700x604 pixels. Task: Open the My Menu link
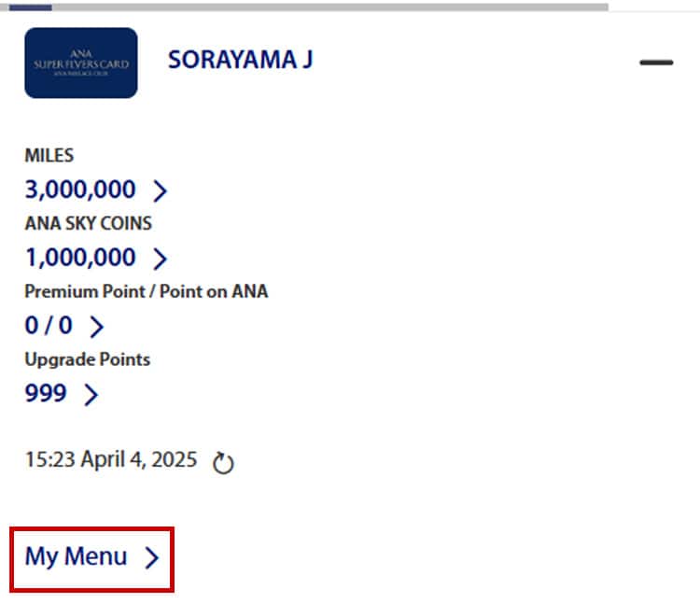(x=77, y=557)
